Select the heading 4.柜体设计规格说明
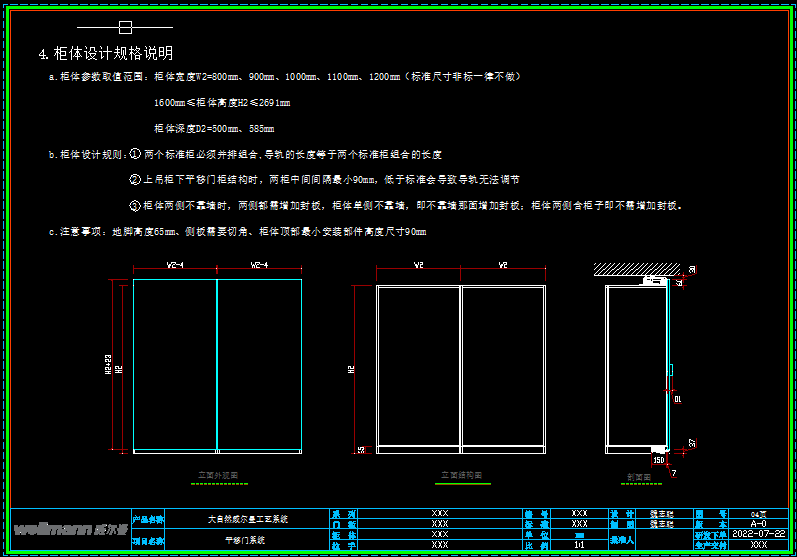The image size is (797, 557). tap(105, 53)
